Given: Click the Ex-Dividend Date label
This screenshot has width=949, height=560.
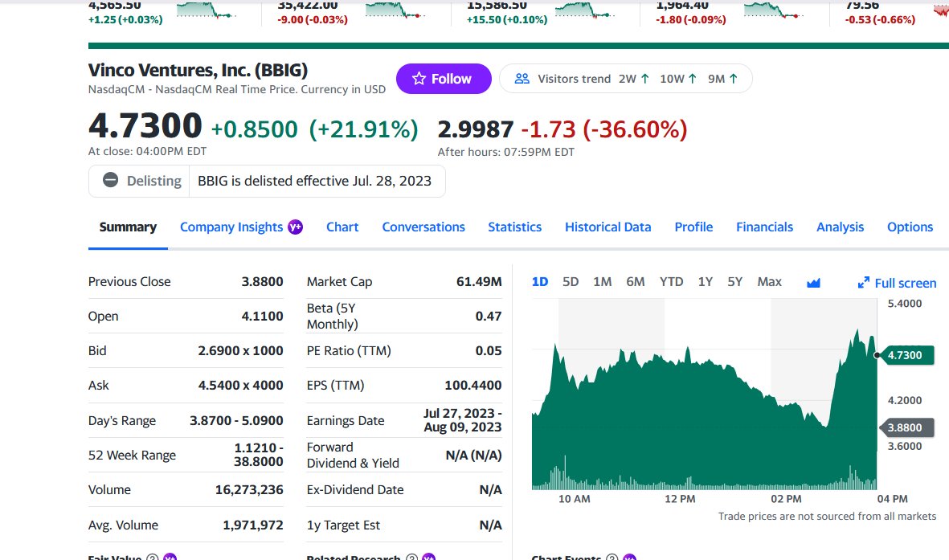Looking at the screenshot, I should coord(354,490).
